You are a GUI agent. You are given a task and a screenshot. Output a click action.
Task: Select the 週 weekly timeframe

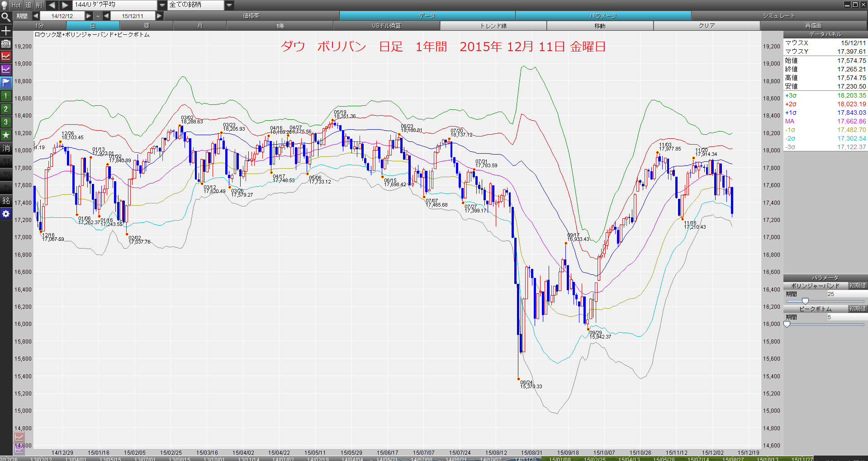tap(147, 26)
